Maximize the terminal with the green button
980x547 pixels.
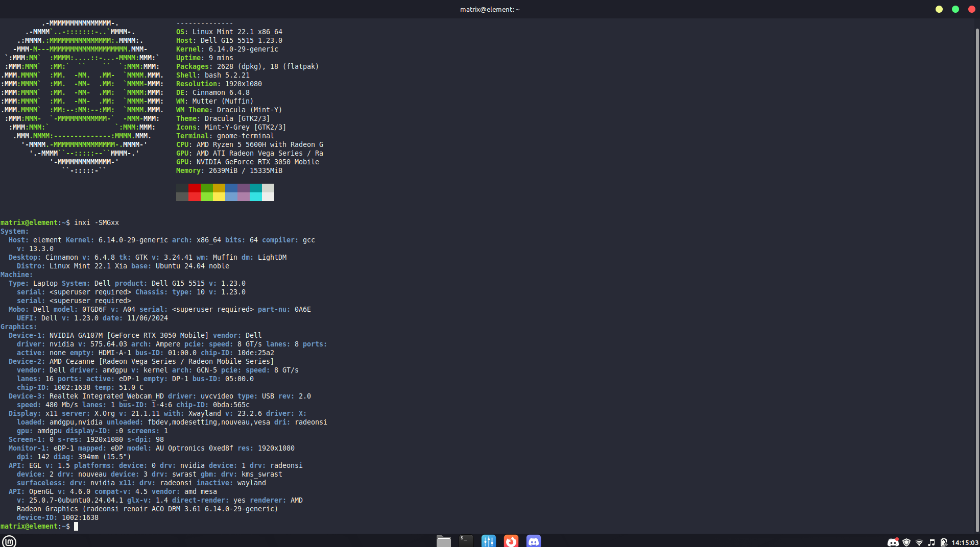tap(955, 9)
